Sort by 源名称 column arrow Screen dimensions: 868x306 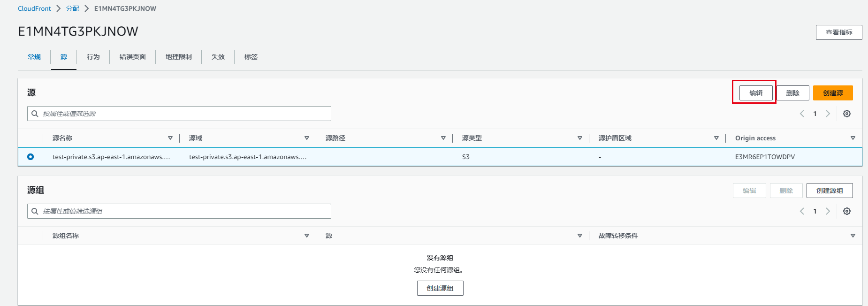pos(170,138)
